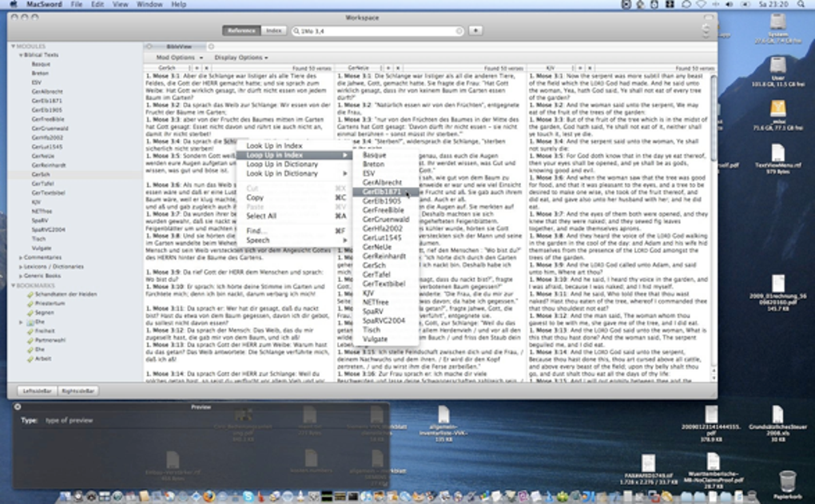The height and width of the screenshot is (504, 815).
Task: Choose Find... in the context menu
Action: pyautogui.click(x=294, y=231)
